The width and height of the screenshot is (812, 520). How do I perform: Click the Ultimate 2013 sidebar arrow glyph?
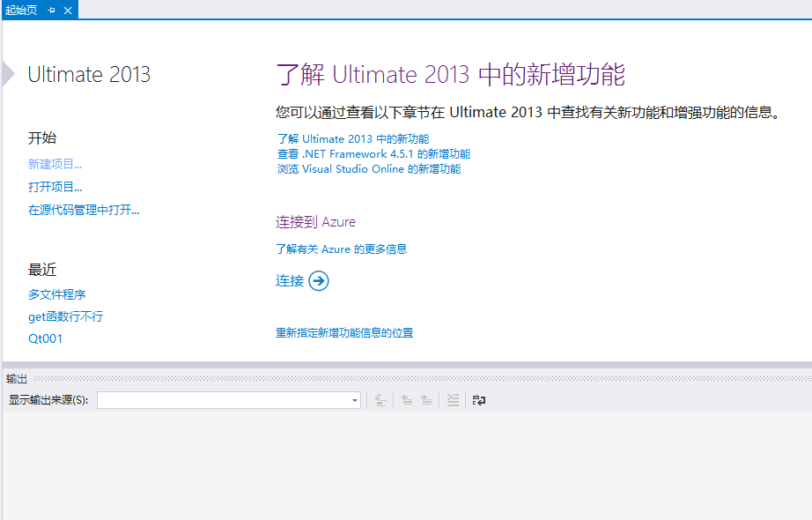[7, 75]
